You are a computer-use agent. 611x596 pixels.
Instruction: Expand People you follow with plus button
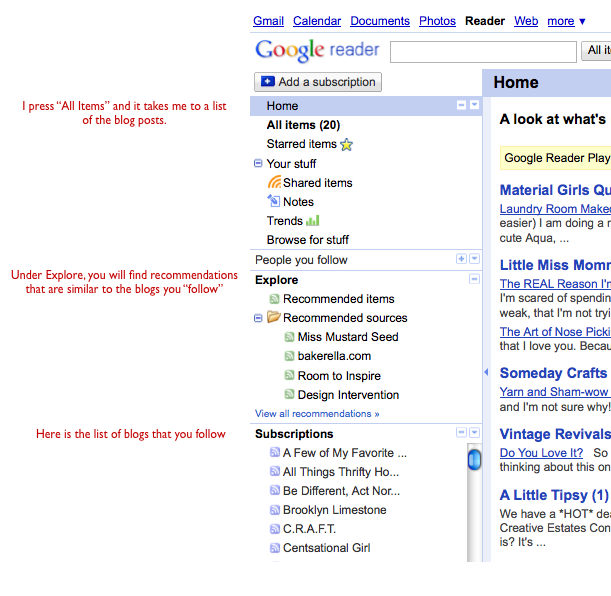click(461, 259)
